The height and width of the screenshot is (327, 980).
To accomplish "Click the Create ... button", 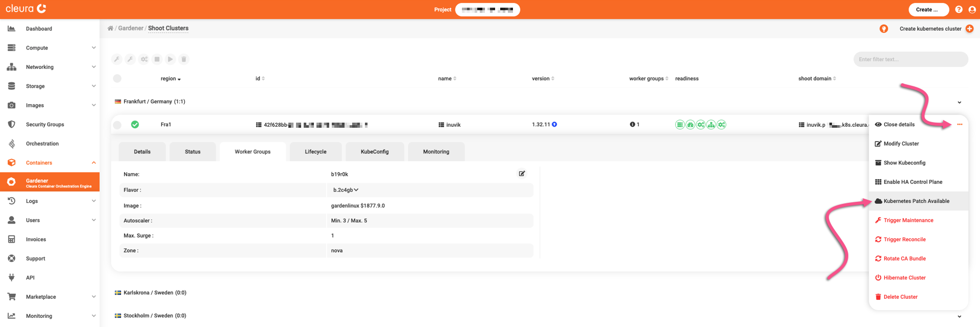I will click(x=928, y=10).
